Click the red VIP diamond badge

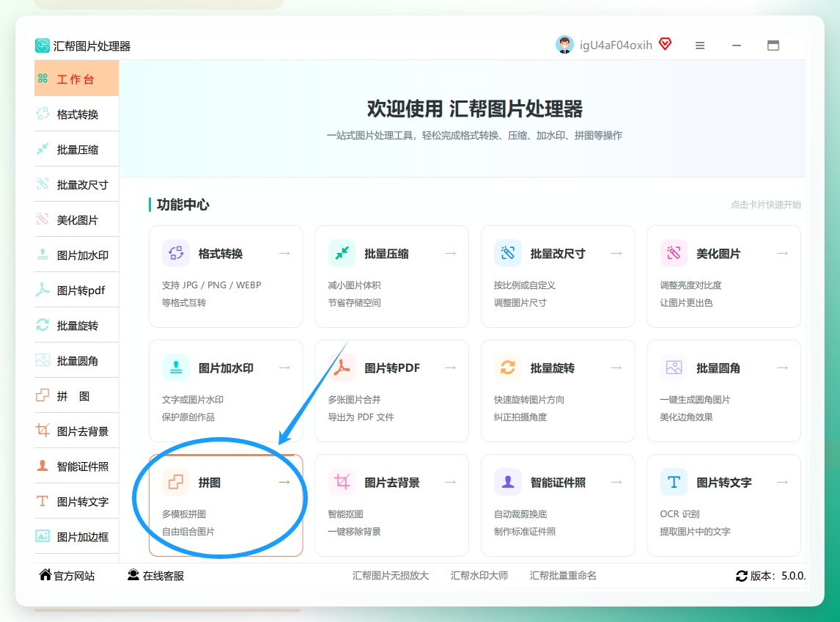(666, 44)
